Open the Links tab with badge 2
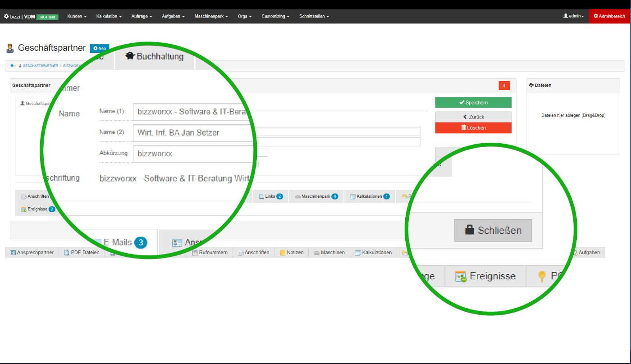Viewport: 631px width, 364px height. pos(271,196)
